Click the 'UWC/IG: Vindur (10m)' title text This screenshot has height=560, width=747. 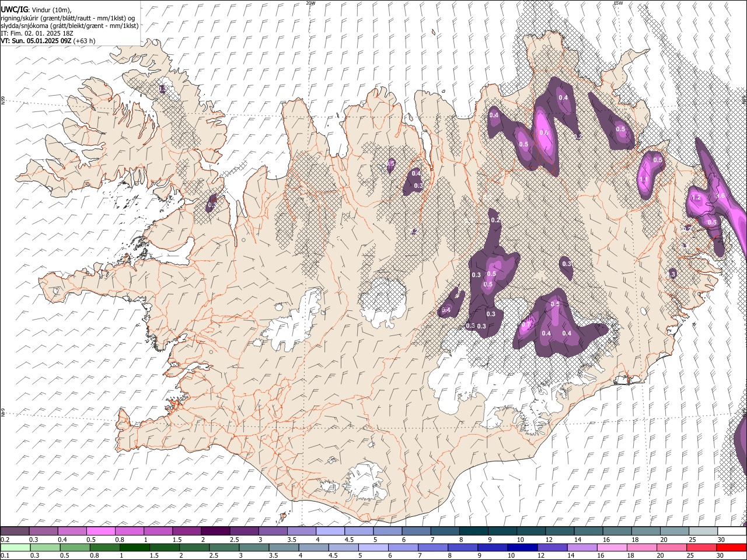point(36,10)
